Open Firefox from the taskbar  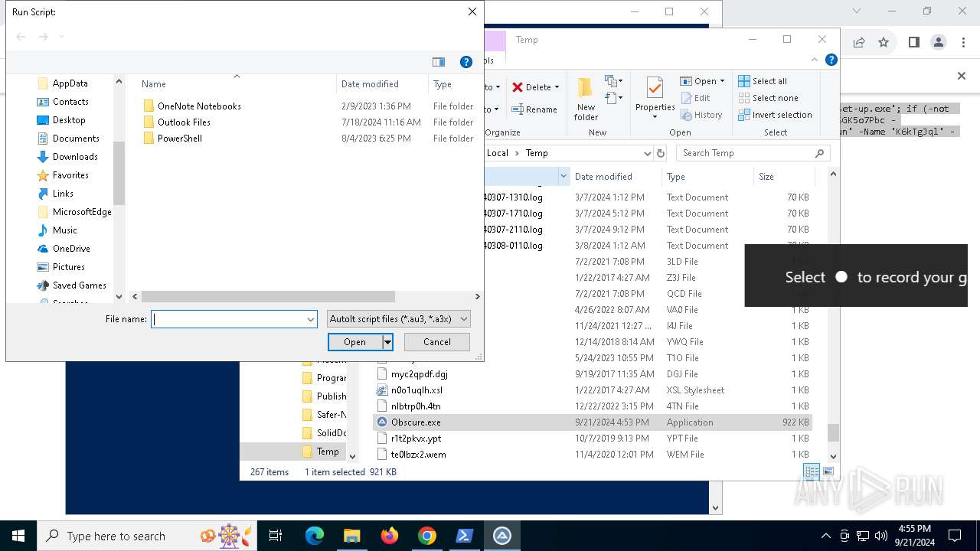coord(390,536)
